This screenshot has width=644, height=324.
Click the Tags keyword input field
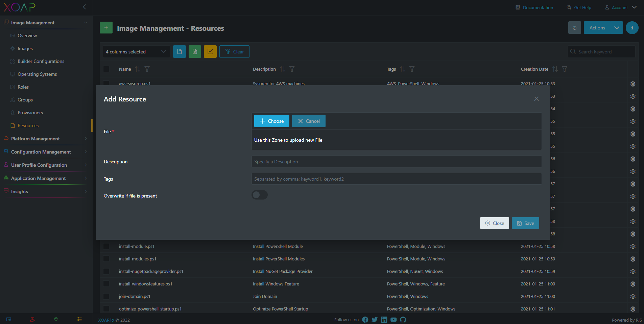397,179
